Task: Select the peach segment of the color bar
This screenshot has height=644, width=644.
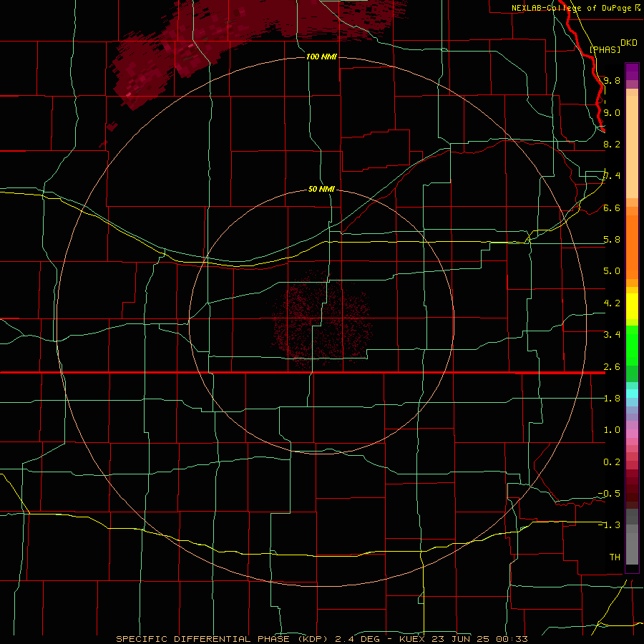Action: (x=632, y=144)
